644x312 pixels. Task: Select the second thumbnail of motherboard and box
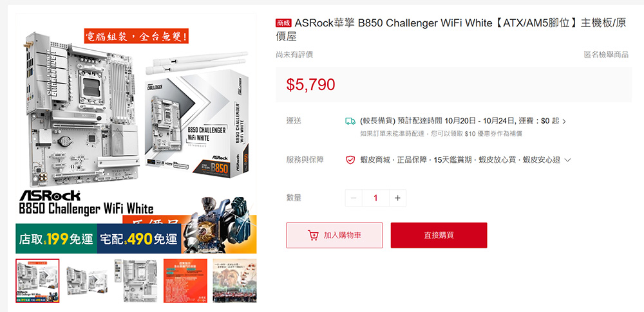(x=87, y=280)
